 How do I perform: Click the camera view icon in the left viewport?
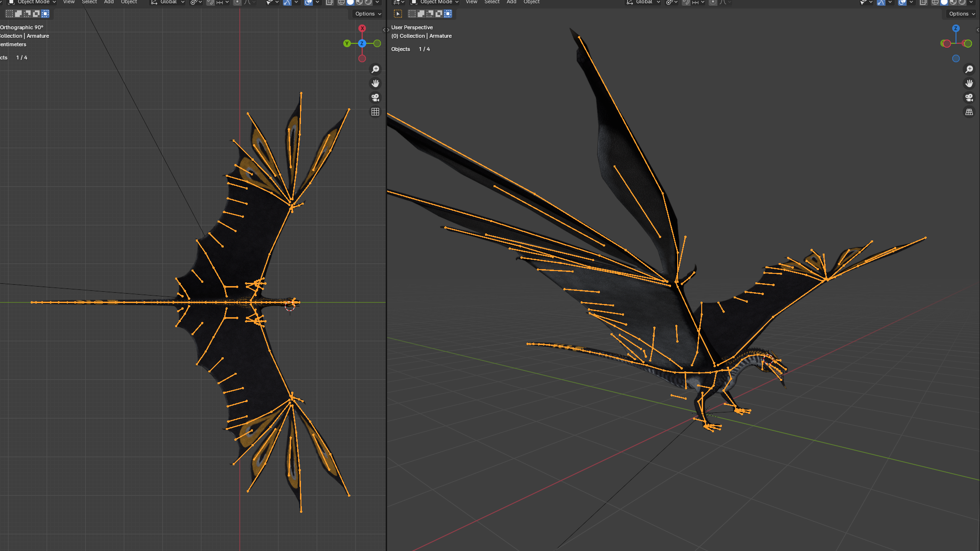point(375,98)
